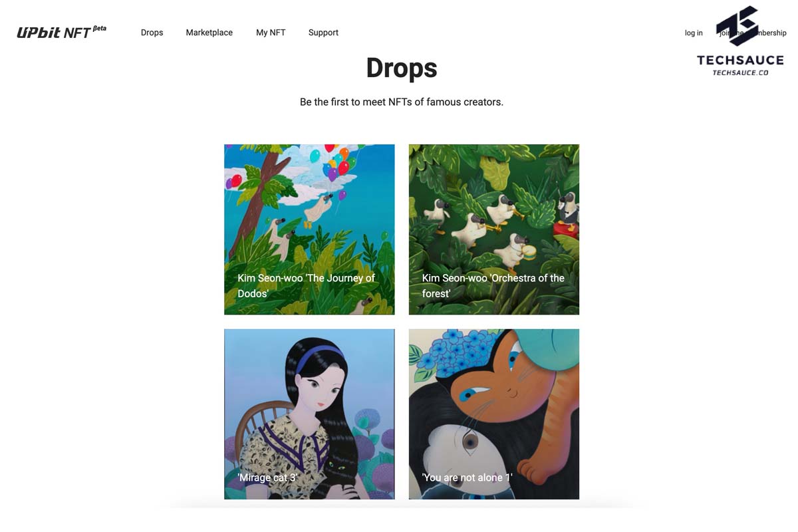
Task: Select the 'Mirage cat 3' title text
Action: pyautogui.click(x=267, y=477)
